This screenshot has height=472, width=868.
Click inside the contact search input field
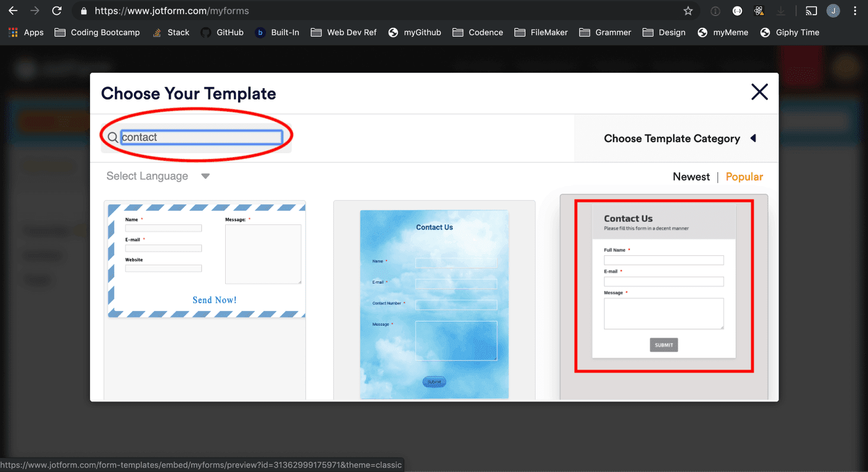coord(201,137)
